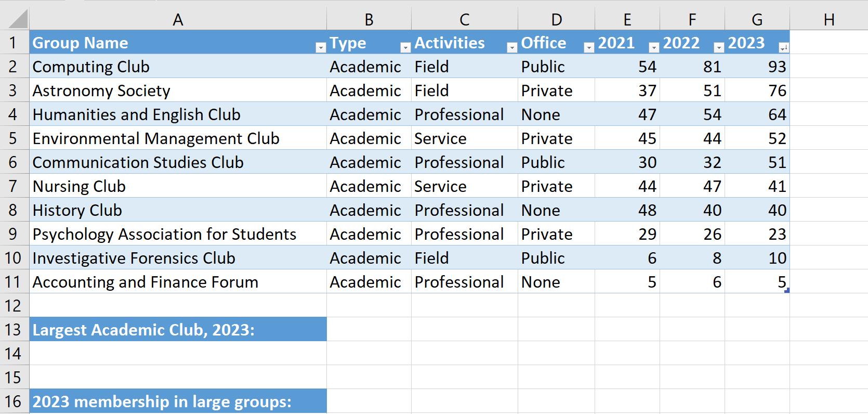Select the empty cell B13 next to label
The height and width of the screenshot is (414, 868).
[x=369, y=330]
